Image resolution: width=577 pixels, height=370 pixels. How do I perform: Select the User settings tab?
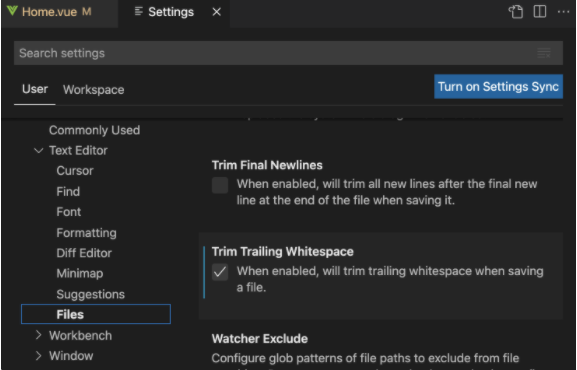tap(35, 89)
